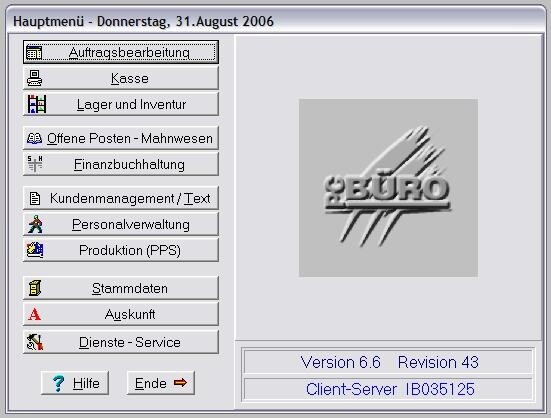Click the 'Version 6.6 Revision 43' text
551x418 pixels.
click(389, 362)
